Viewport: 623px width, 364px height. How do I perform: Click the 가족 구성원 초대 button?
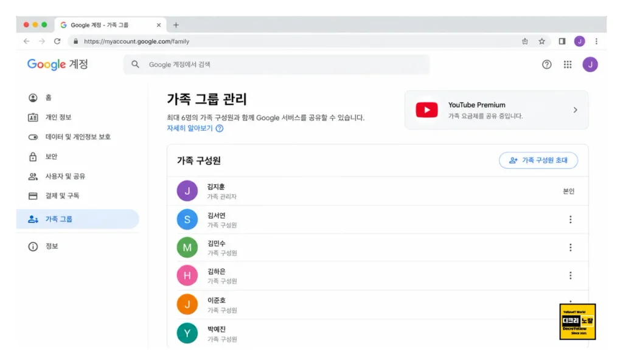(x=538, y=160)
